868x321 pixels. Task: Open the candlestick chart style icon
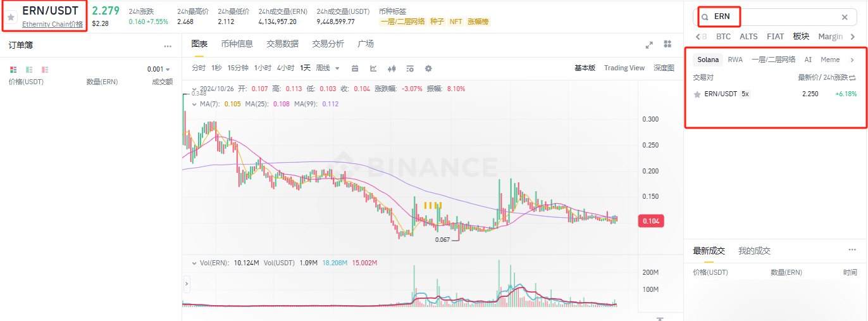(x=392, y=68)
